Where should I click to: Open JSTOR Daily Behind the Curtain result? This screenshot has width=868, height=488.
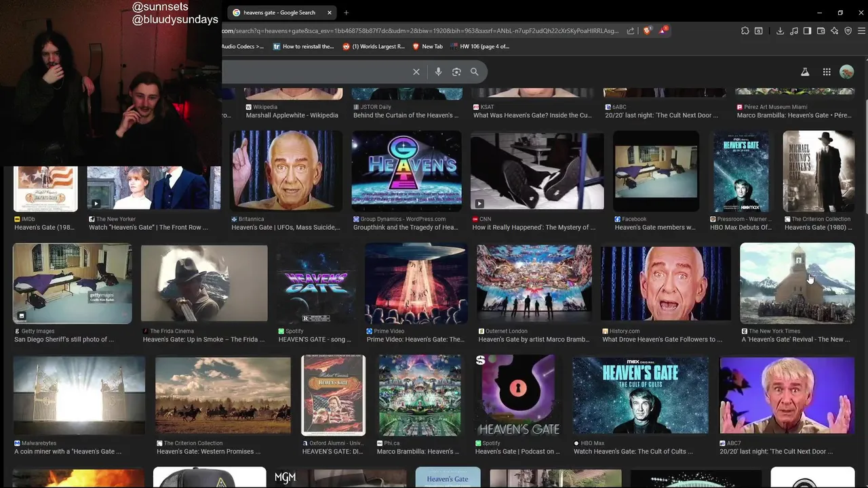[x=406, y=115]
